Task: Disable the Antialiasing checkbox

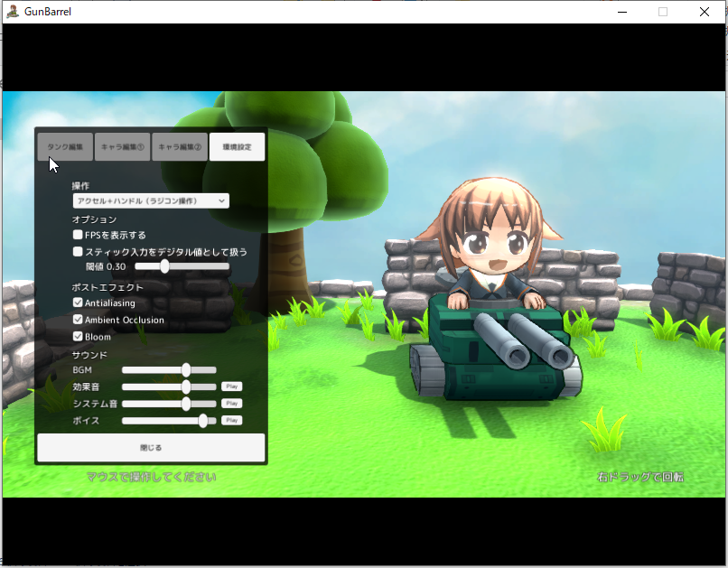Action: pos(78,303)
